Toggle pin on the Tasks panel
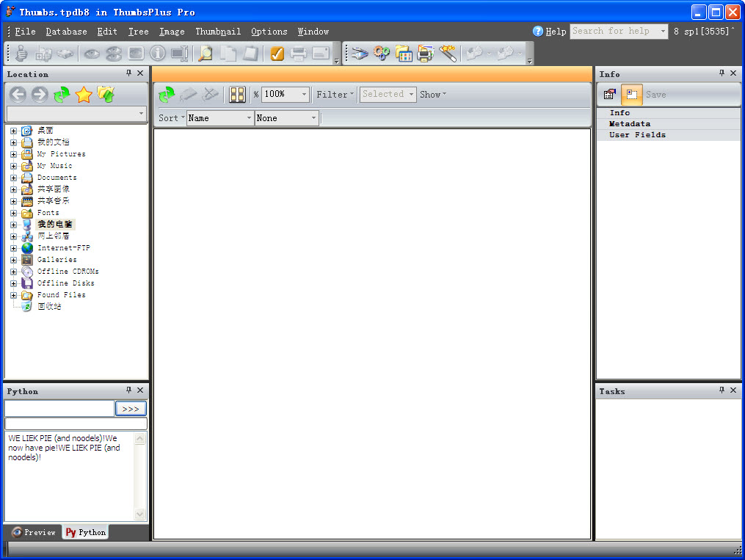The image size is (745, 560). [x=722, y=390]
